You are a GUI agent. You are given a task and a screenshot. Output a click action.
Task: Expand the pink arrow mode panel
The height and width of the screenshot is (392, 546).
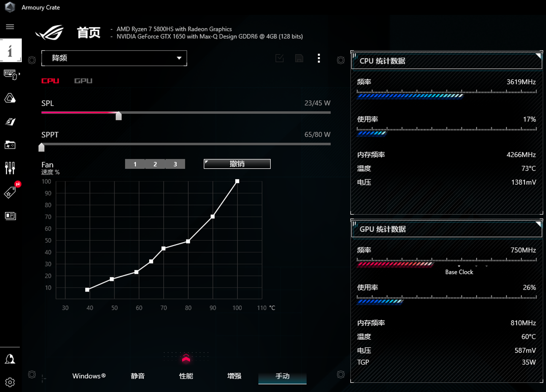[x=186, y=358]
